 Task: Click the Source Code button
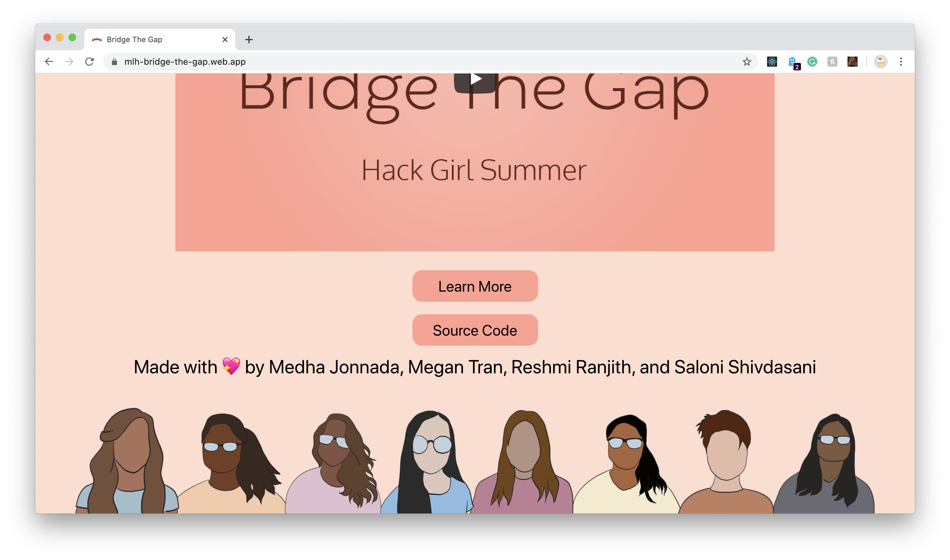click(x=475, y=330)
